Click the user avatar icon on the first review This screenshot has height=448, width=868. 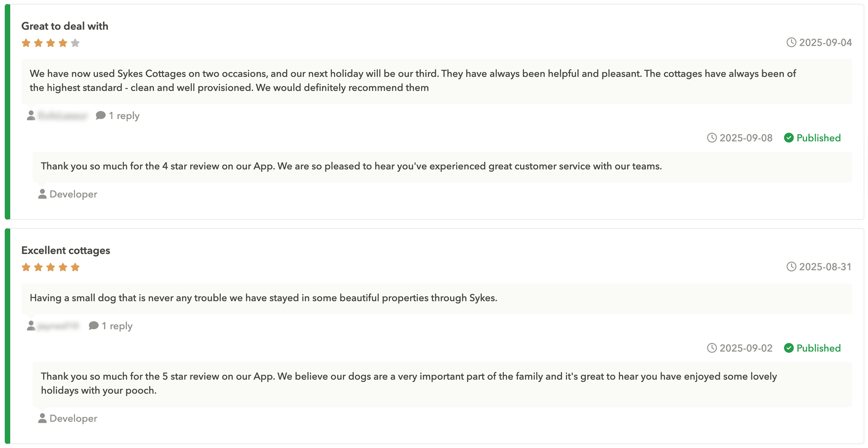click(31, 115)
